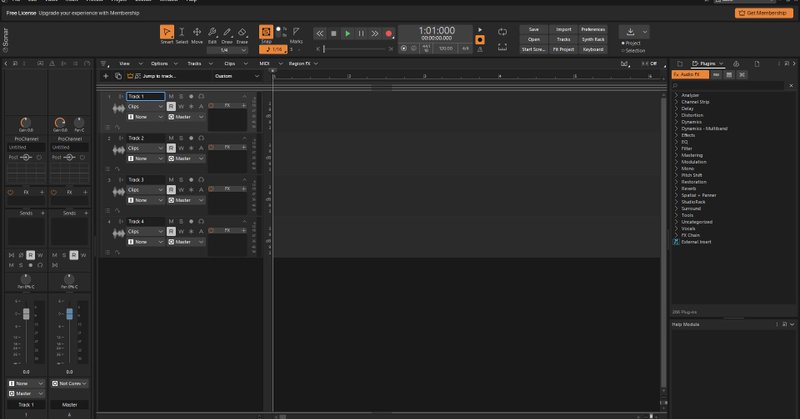Click the Export download icon

(630, 32)
